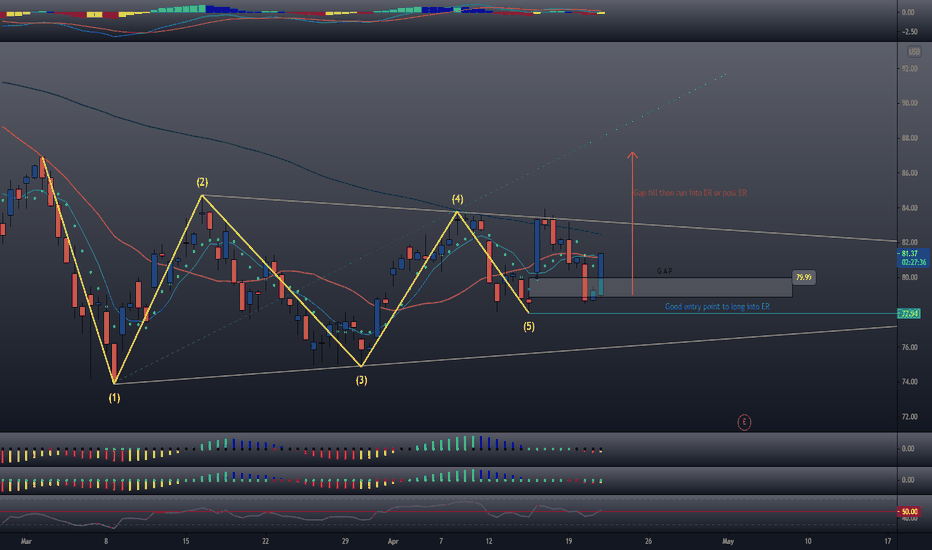Click the 'Mar' date axis label
932x550 pixels.
pyautogui.click(x=26, y=542)
